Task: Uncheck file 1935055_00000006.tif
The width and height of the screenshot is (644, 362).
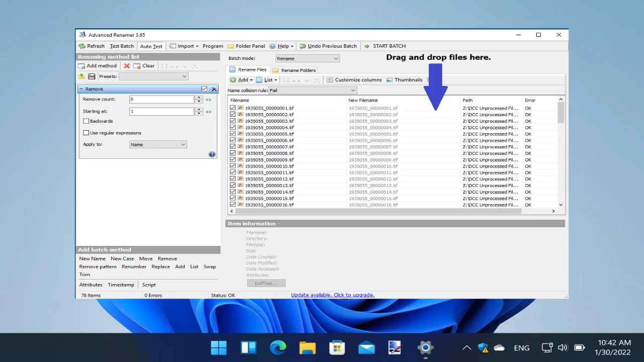Action: [x=232, y=140]
